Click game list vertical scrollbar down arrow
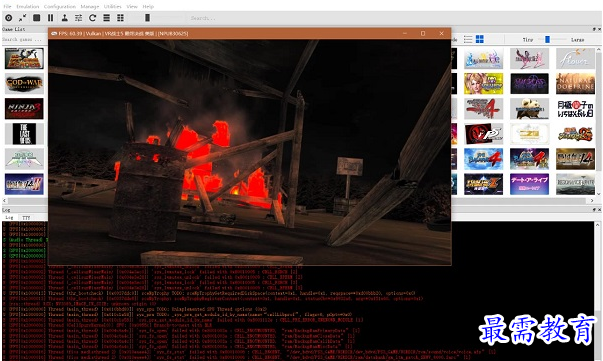Viewport: 603px width, 361px height. tap(599, 194)
